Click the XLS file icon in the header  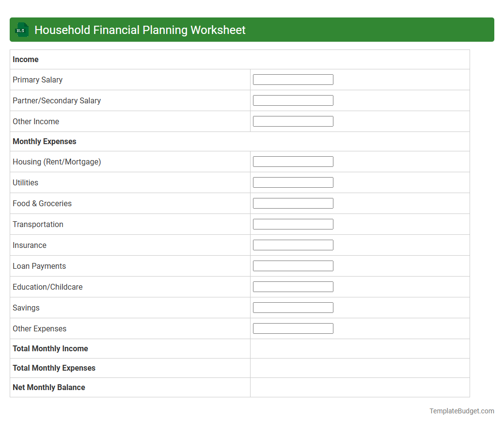tap(21, 30)
